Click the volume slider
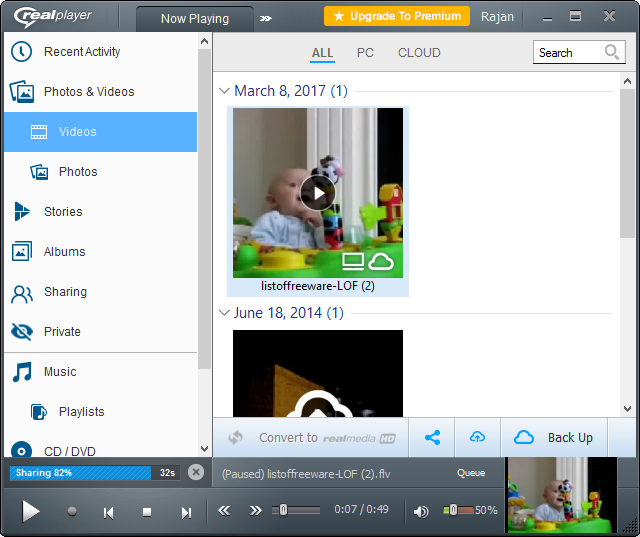 [459, 510]
